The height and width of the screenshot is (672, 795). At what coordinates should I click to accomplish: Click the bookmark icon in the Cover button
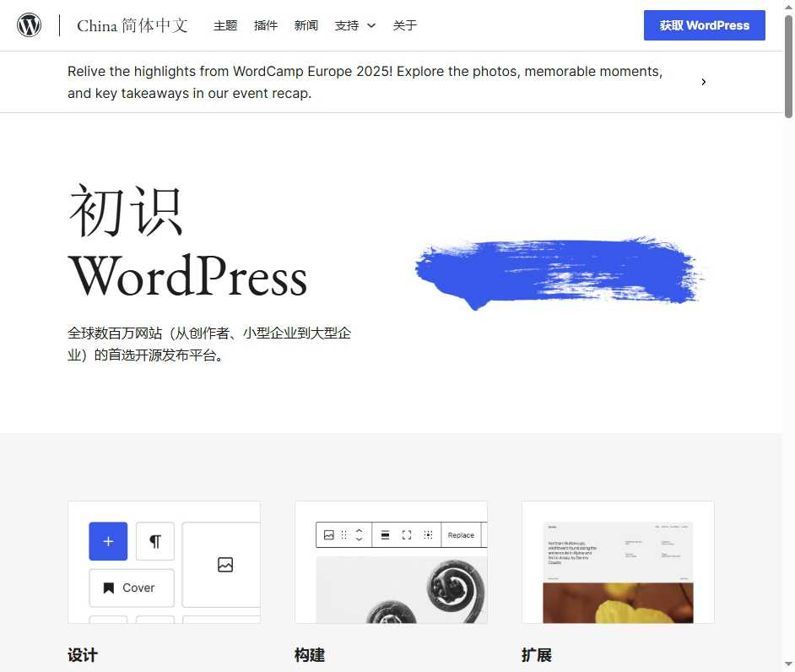tap(111, 588)
